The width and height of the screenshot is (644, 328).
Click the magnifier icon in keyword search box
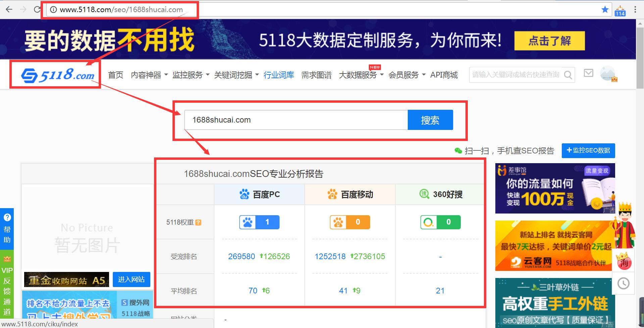pyautogui.click(x=567, y=75)
